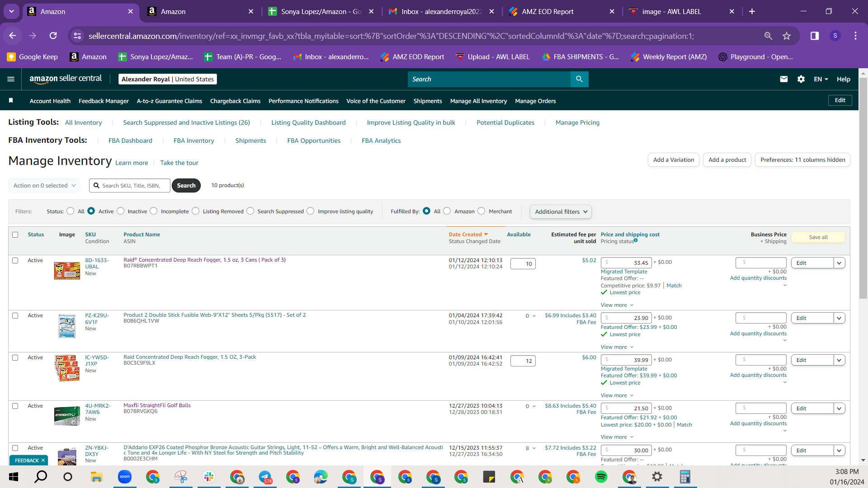Open the settings gear in Seller Central
The width and height of the screenshot is (868, 488).
tap(801, 79)
